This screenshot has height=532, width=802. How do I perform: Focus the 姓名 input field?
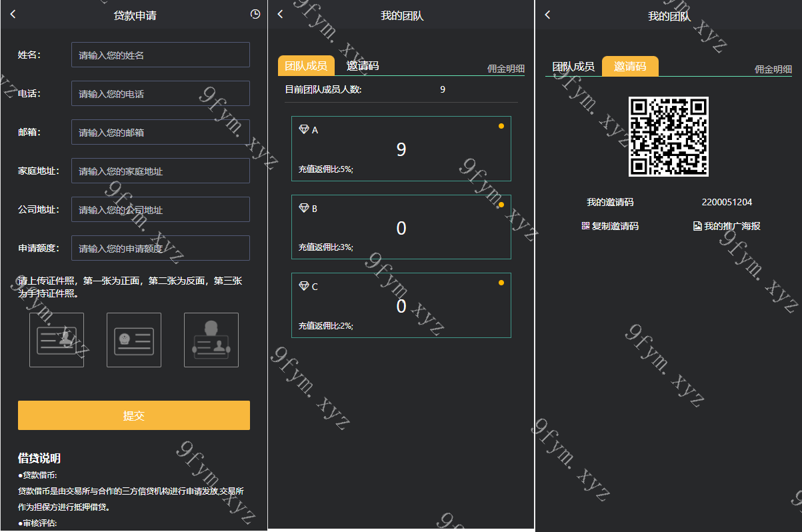(x=161, y=55)
